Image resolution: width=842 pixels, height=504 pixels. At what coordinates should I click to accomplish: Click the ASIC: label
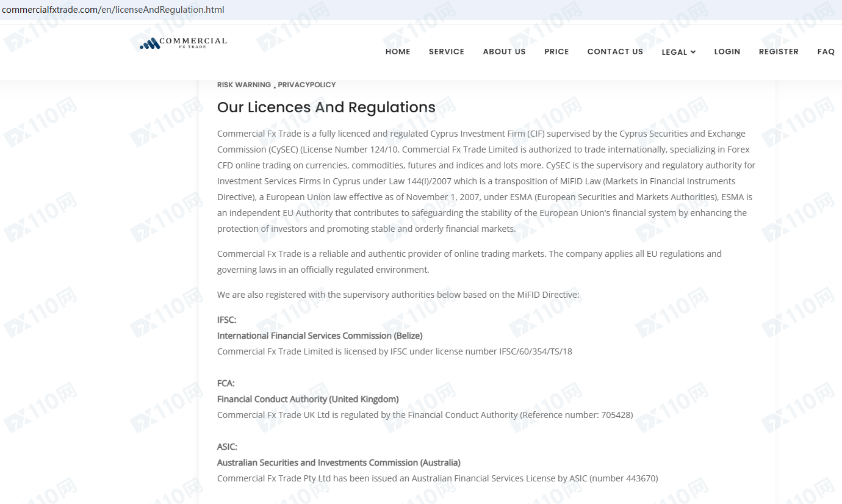(x=227, y=447)
